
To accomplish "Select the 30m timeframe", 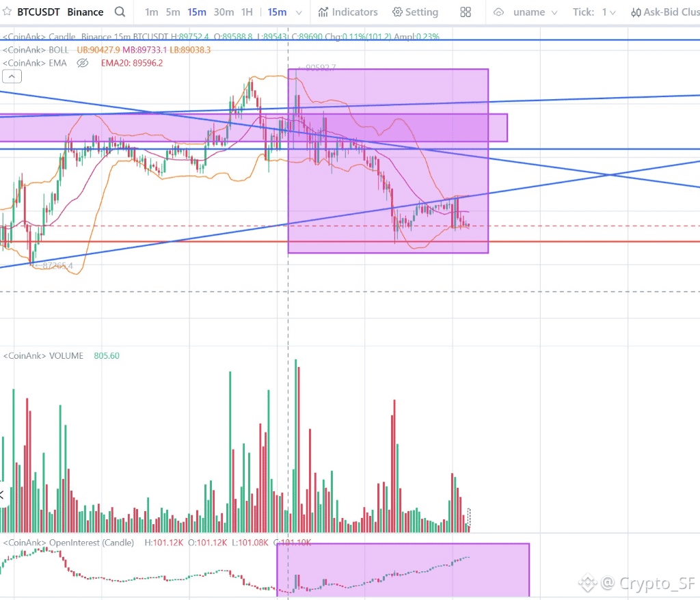I will [224, 12].
